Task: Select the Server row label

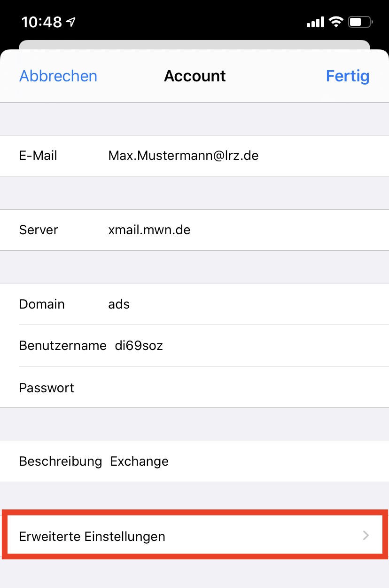Action: coord(39,230)
